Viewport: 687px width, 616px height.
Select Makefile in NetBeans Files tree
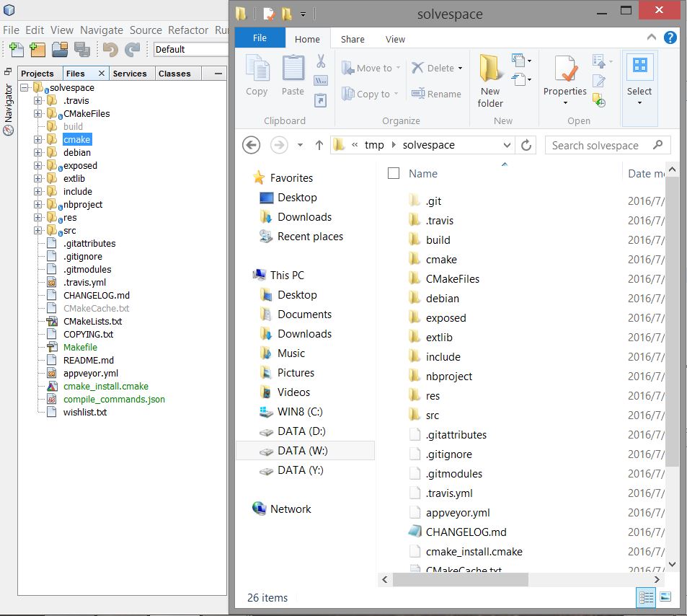coord(80,347)
